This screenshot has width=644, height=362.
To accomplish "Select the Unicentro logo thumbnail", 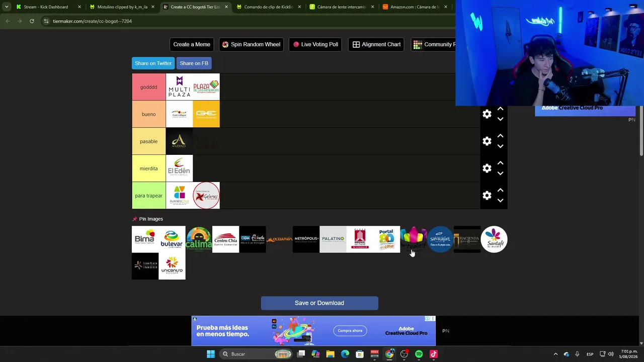I will click(x=172, y=266).
